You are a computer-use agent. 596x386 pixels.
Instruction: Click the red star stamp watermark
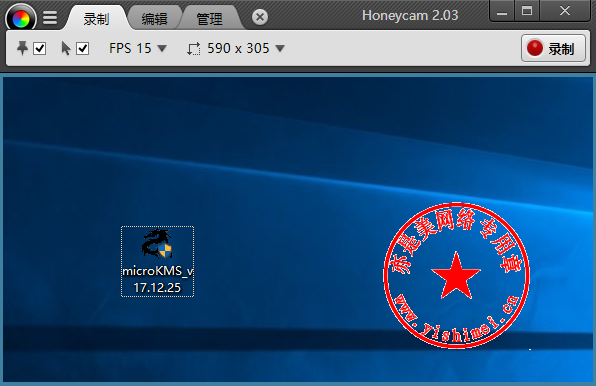pyautogui.click(x=456, y=275)
